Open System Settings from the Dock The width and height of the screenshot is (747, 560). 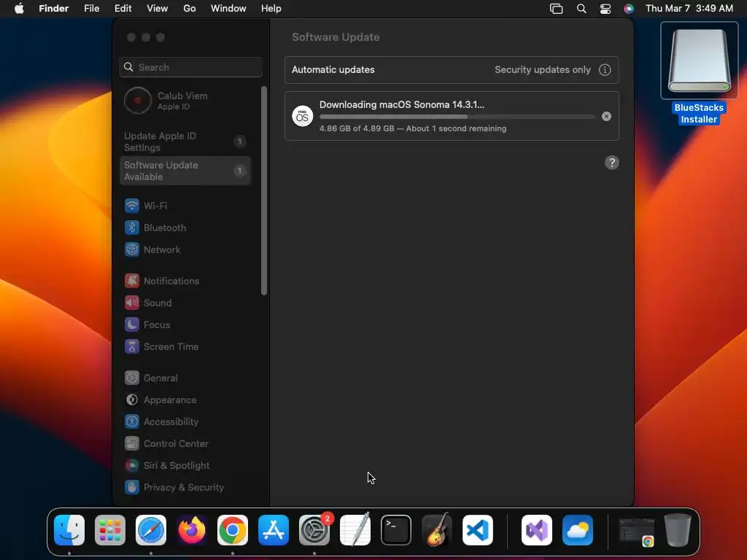pos(314,530)
